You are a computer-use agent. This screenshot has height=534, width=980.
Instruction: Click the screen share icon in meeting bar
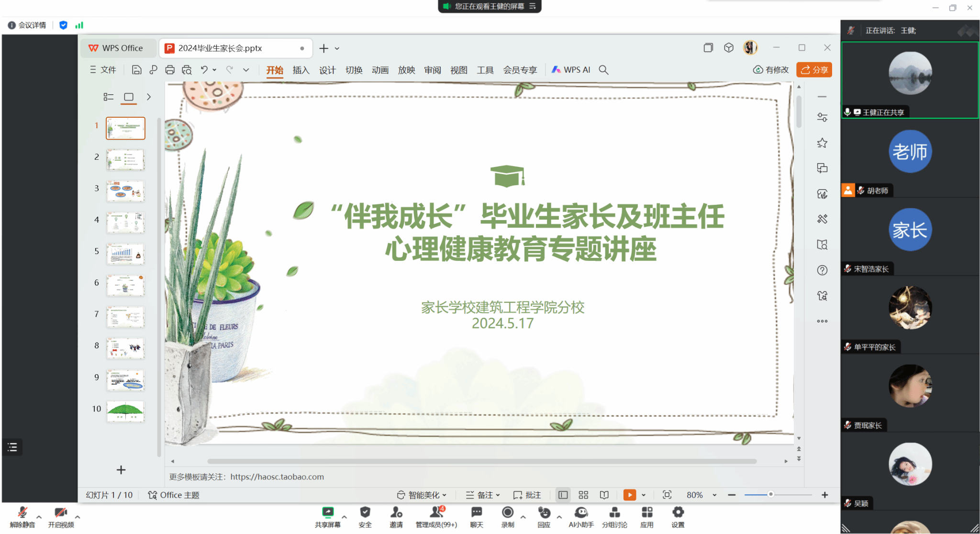(328, 512)
